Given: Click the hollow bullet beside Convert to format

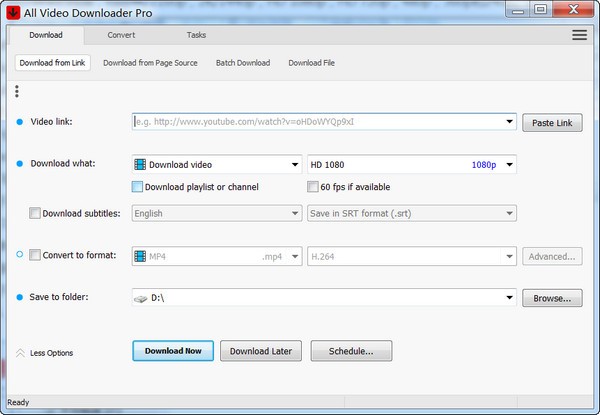Looking at the screenshot, I should click(x=19, y=255).
